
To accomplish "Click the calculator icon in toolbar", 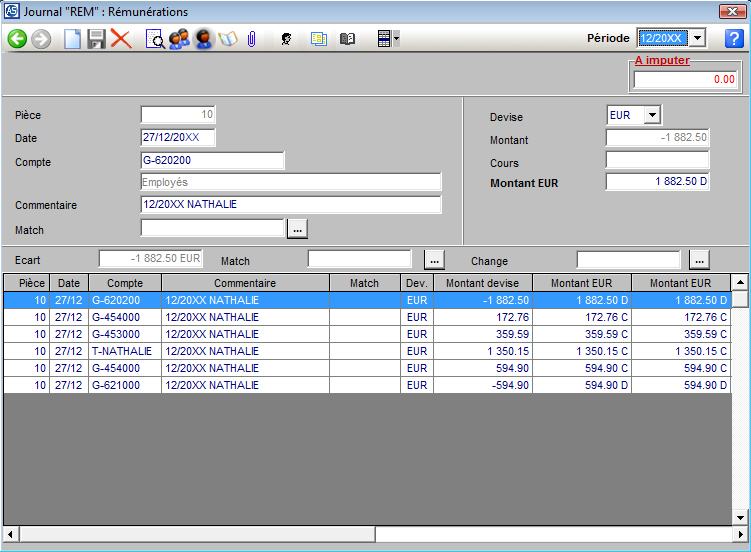I will point(383,39).
